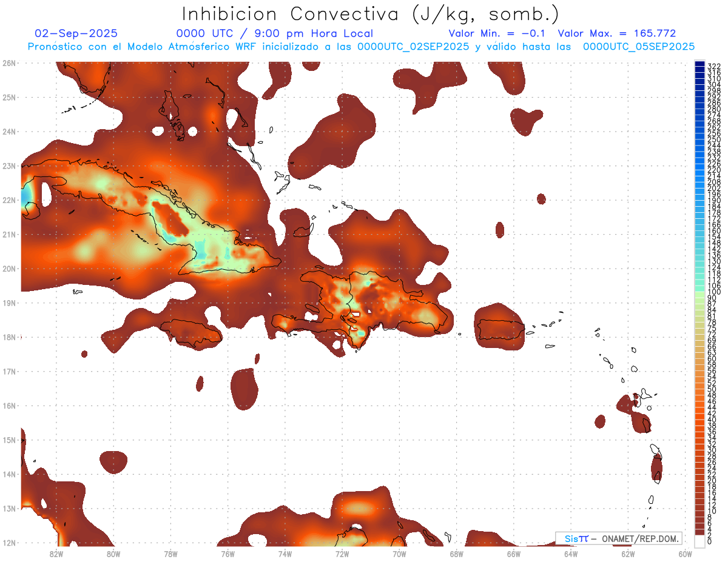Click the 13N latitude label
This screenshot has width=728, height=562.
coord(9,509)
